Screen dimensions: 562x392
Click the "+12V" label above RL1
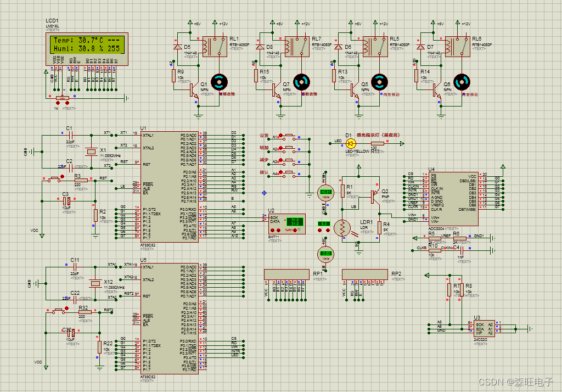tap(223, 24)
